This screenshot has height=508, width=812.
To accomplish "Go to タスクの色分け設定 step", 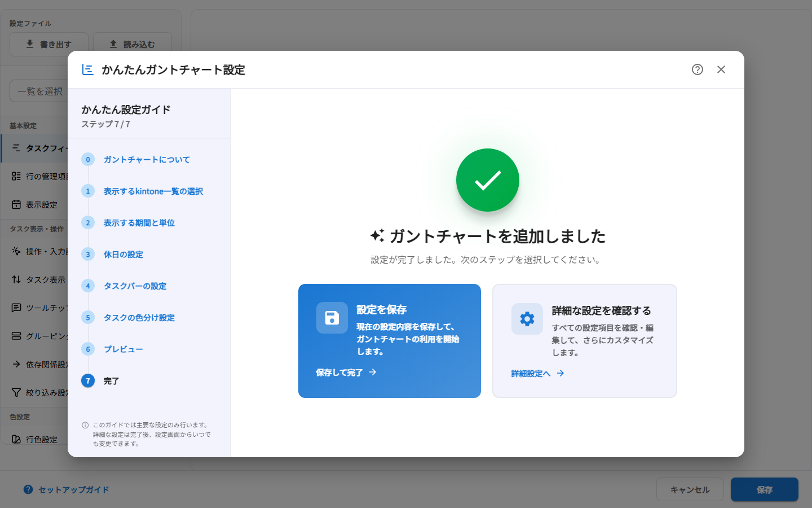I will click(x=139, y=318).
